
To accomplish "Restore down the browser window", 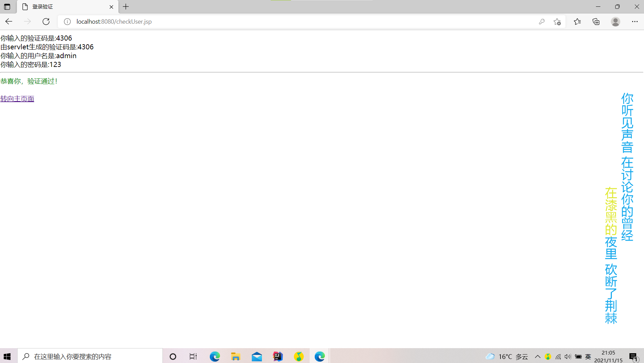I will pos(617,7).
